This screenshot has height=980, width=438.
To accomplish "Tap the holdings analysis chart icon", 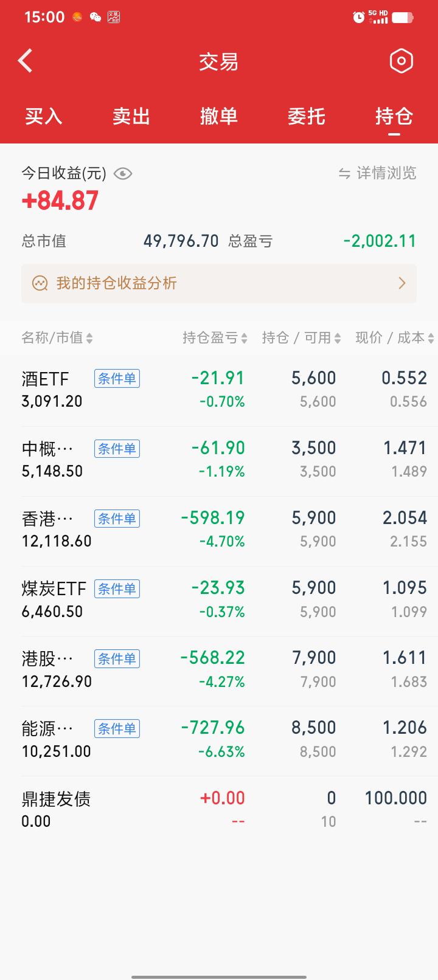I will 40,283.
